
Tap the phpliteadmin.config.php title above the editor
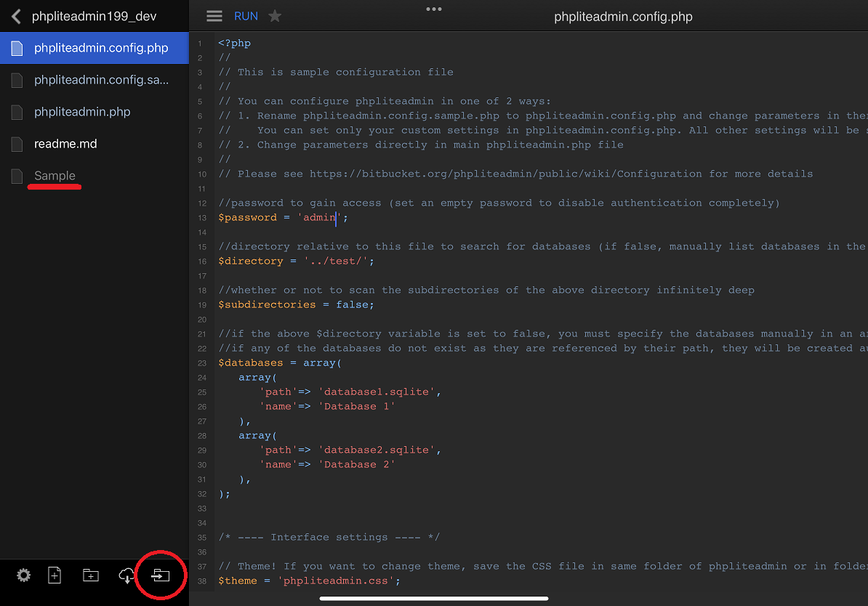click(x=623, y=17)
